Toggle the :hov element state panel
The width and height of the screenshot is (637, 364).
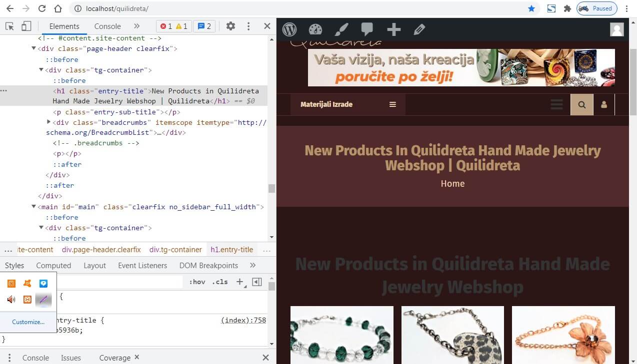197,282
